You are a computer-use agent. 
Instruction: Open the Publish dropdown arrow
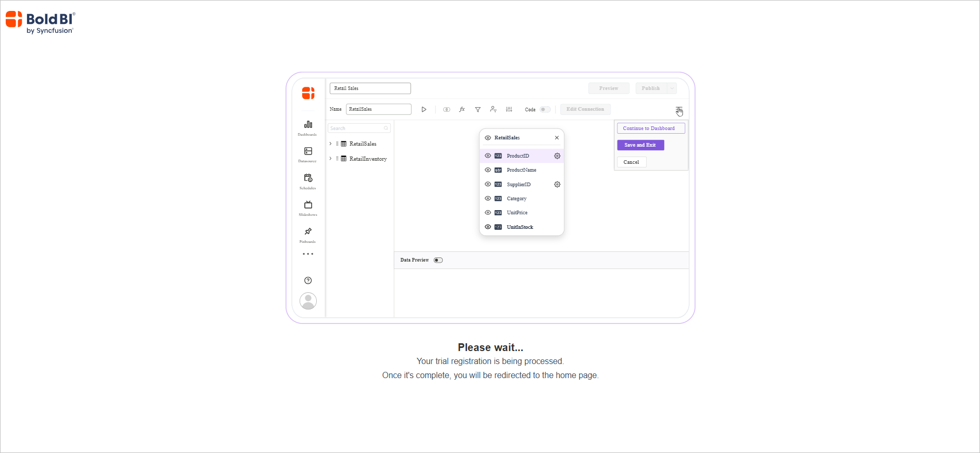[x=672, y=88]
